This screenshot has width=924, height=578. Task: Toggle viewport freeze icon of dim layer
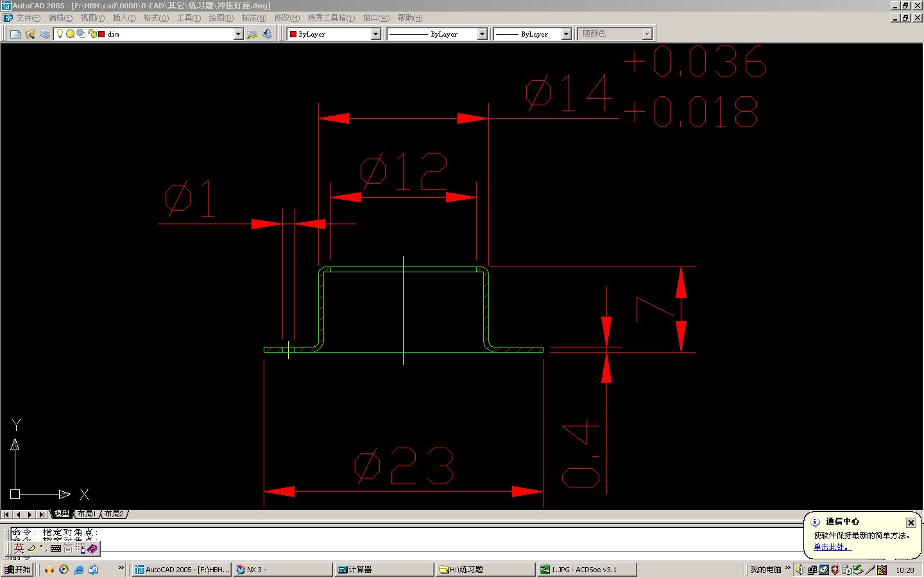(81, 33)
